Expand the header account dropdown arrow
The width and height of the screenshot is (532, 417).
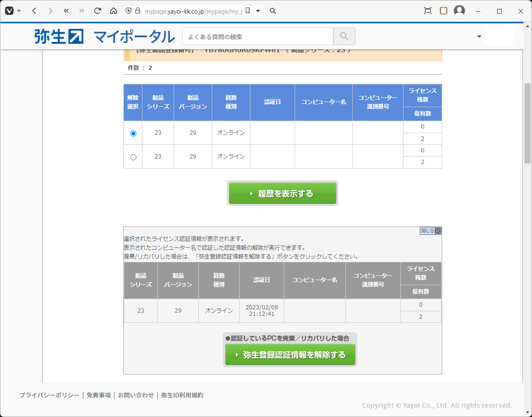coord(479,36)
